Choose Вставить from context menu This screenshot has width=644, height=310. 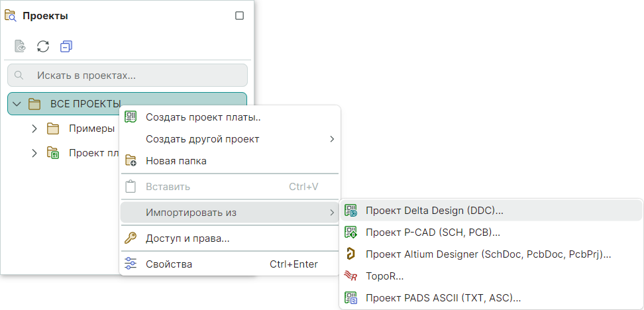pos(168,187)
